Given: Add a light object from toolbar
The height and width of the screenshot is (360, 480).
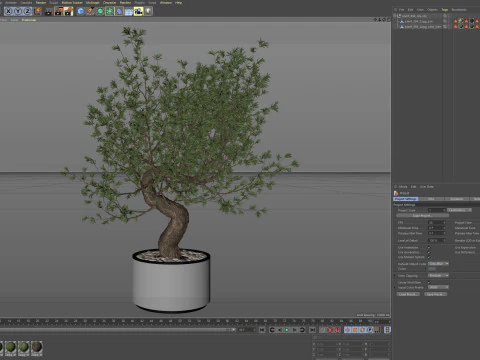Looking at the screenshot, I should click(x=148, y=11).
